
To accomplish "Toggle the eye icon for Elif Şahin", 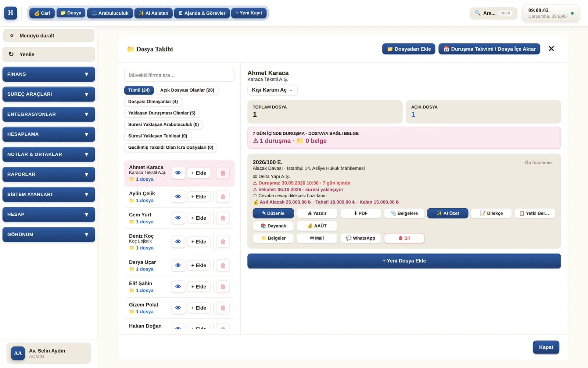I will tap(178, 287).
